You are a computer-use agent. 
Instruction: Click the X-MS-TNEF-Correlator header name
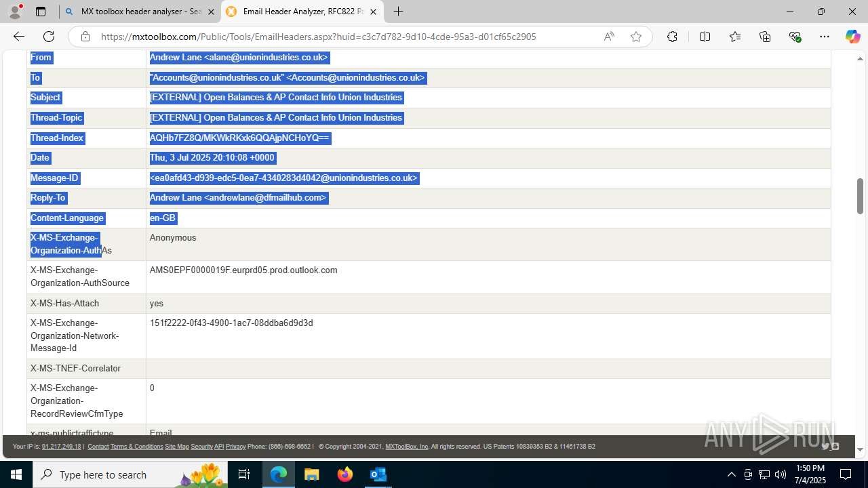tap(75, 369)
